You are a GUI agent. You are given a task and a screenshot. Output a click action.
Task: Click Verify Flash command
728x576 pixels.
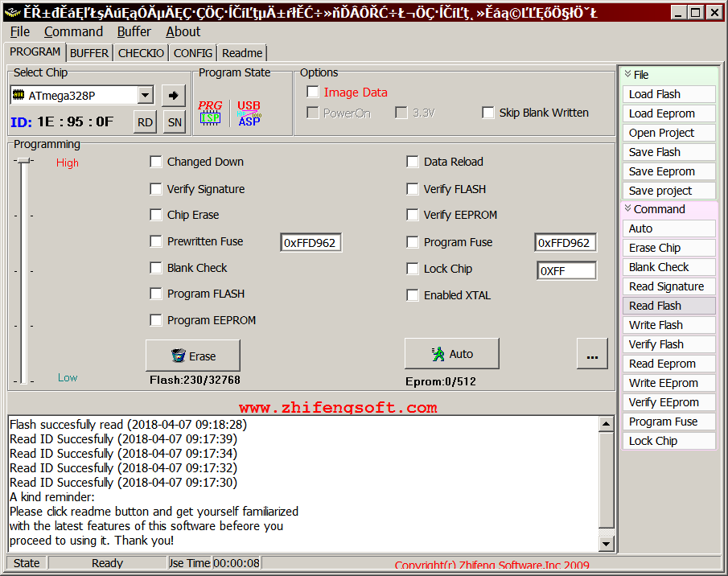[668, 344]
